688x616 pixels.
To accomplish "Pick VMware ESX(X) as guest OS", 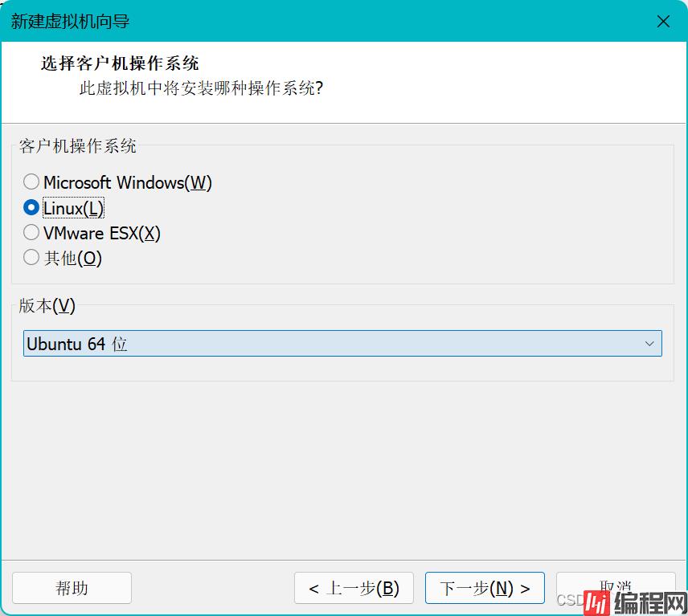I will (31, 233).
